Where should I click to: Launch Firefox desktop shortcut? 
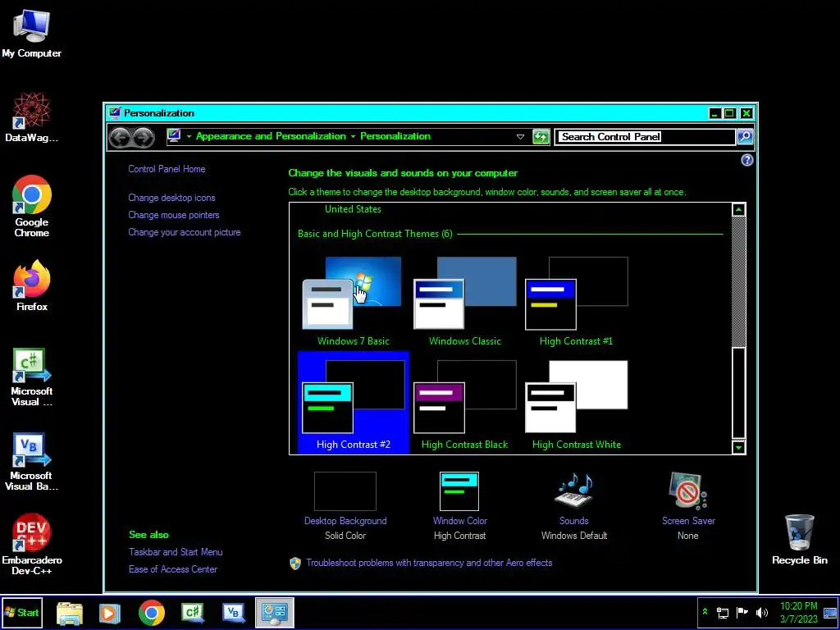tap(32, 286)
